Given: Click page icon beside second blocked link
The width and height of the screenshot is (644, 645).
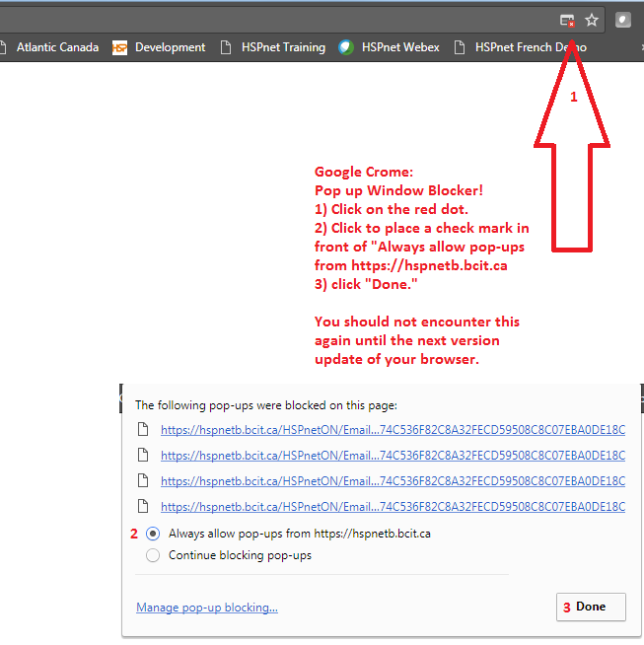Looking at the screenshot, I should [x=143, y=455].
